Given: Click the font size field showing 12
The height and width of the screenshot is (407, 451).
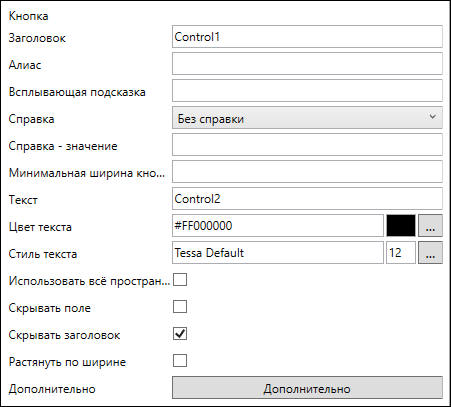Looking at the screenshot, I should point(401,253).
